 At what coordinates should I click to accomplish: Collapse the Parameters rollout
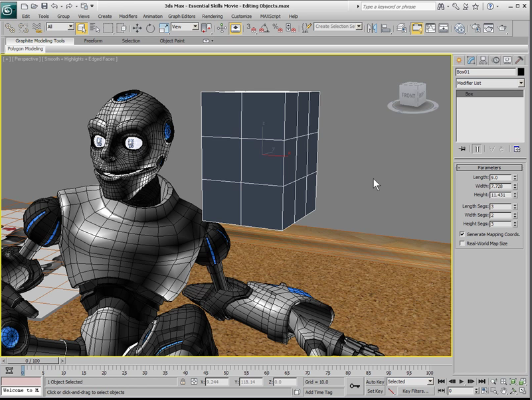489,167
